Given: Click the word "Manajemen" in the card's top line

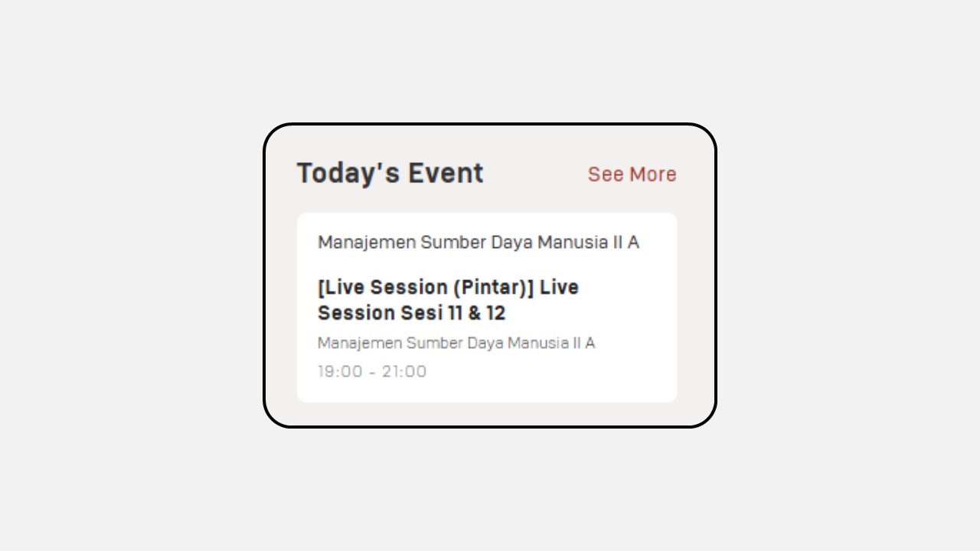Looking at the screenshot, I should 367,243.
